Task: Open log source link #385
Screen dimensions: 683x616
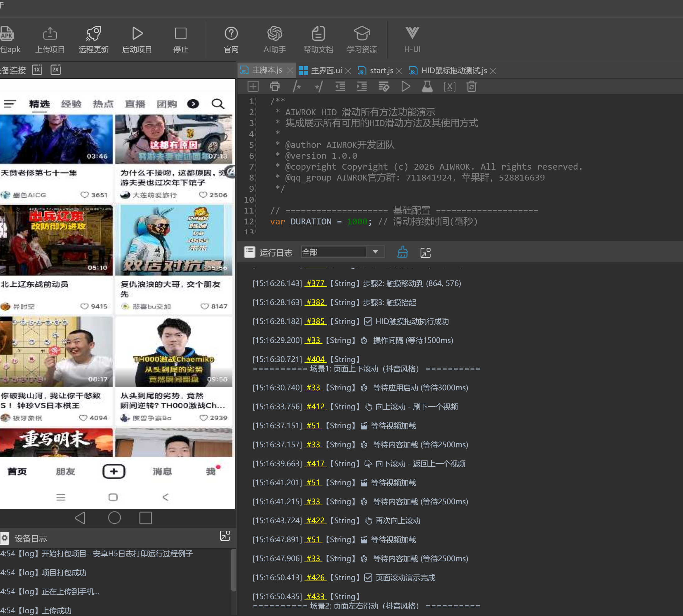Action: tap(315, 321)
